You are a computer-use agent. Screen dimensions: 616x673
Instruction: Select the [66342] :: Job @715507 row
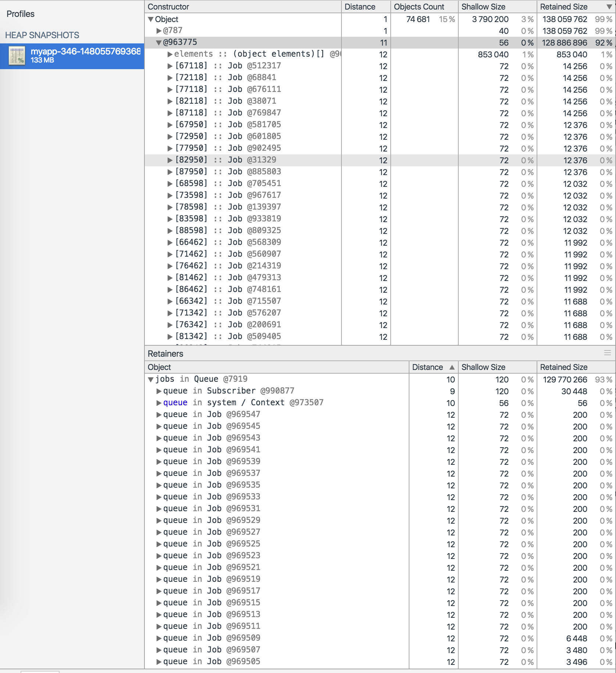(x=380, y=302)
